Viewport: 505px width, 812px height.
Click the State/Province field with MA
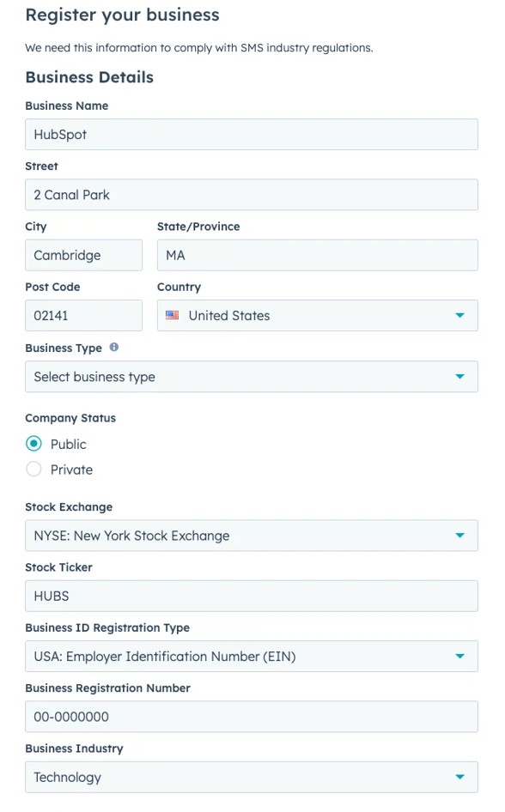point(318,255)
